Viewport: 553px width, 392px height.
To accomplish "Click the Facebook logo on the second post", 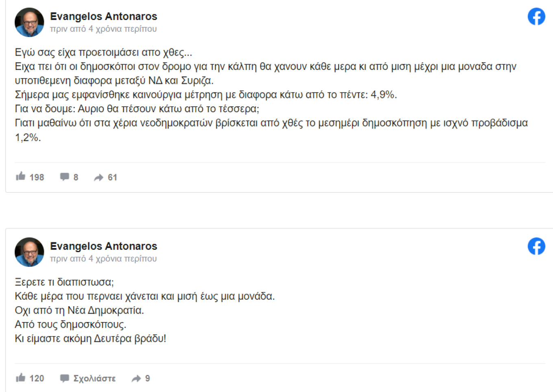I will point(536,246).
